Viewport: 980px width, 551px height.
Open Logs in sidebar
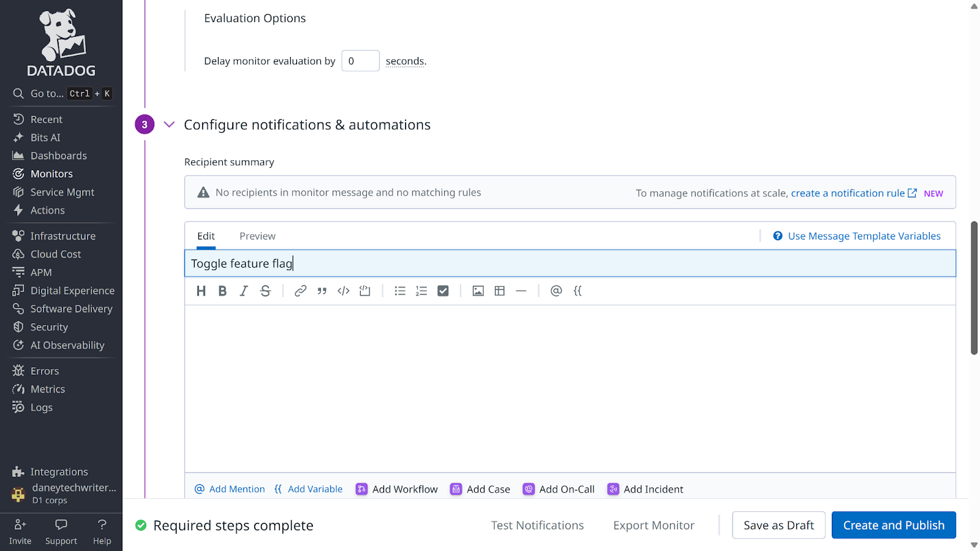pos(42,407)
